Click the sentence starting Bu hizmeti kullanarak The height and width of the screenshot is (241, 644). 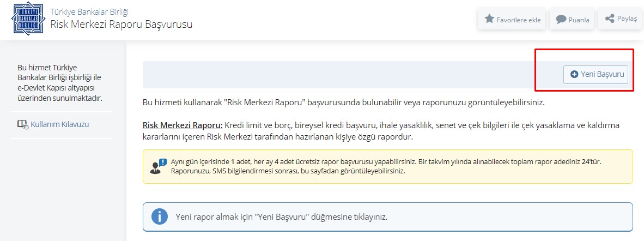(343, 103)
